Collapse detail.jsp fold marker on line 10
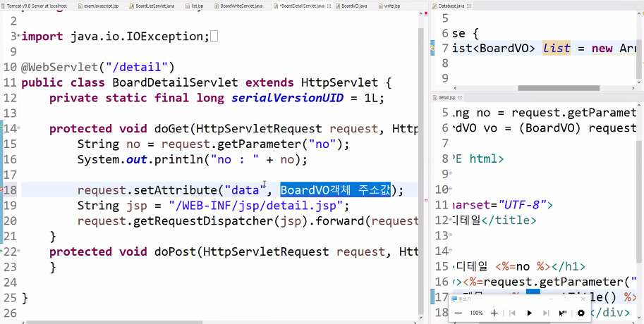Screen dimensions: 644x324 (x=451, y=189)
